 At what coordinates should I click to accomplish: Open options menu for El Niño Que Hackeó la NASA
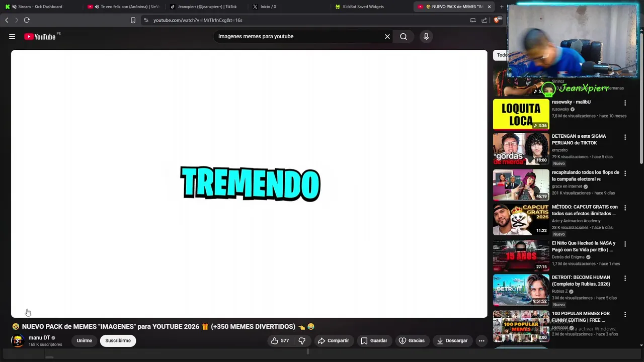click(625, 244)
